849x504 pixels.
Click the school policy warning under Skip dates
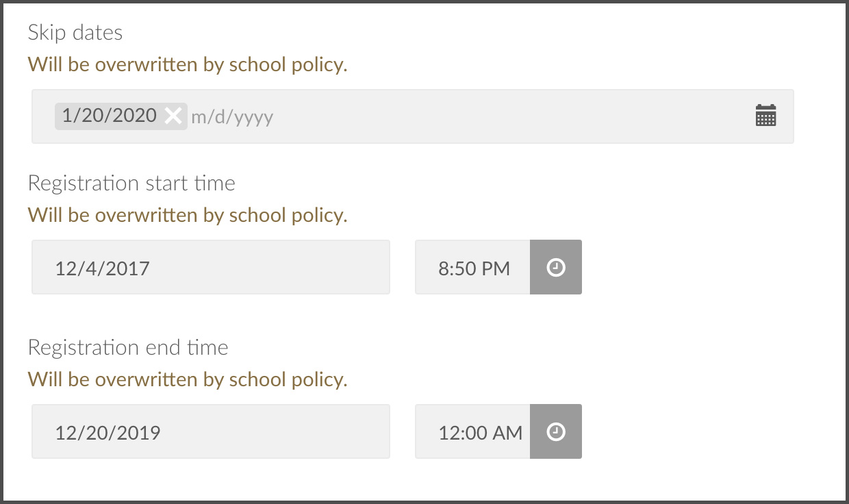[188, 64]
